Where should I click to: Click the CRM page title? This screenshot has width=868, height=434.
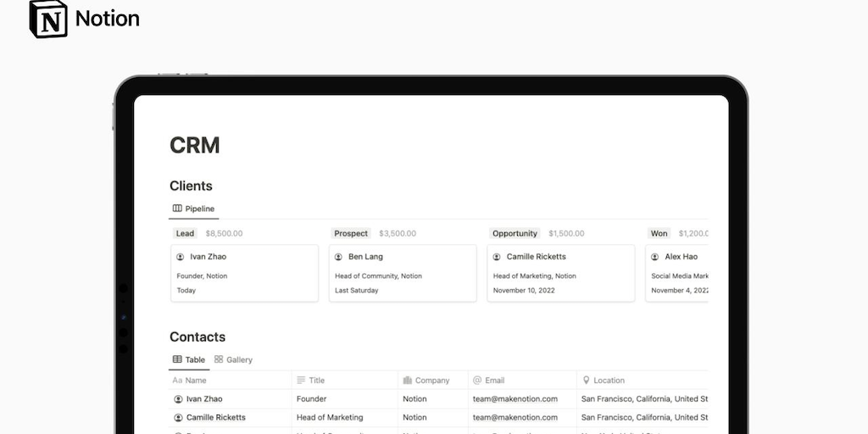195,146
